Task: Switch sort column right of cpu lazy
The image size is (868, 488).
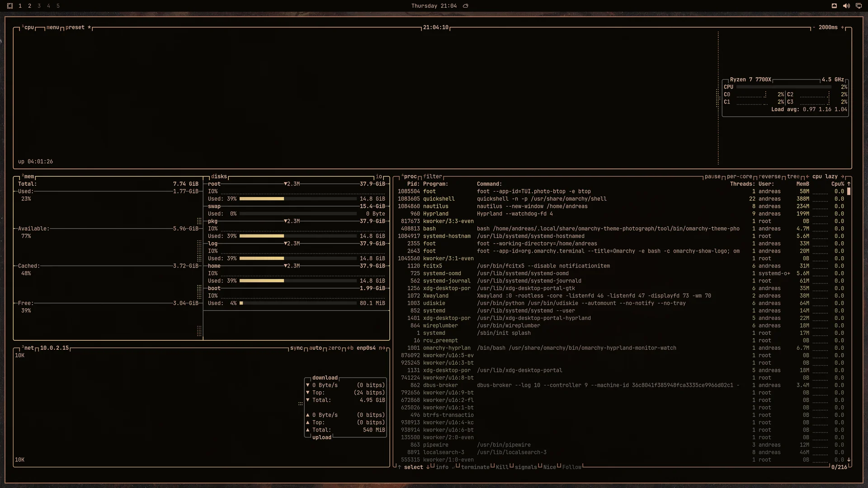Action: (842, 177)
